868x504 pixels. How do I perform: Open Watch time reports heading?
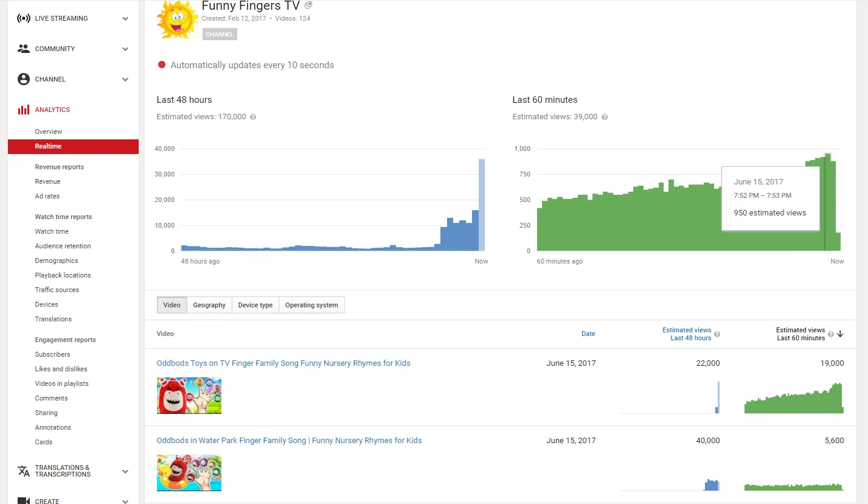64,217
